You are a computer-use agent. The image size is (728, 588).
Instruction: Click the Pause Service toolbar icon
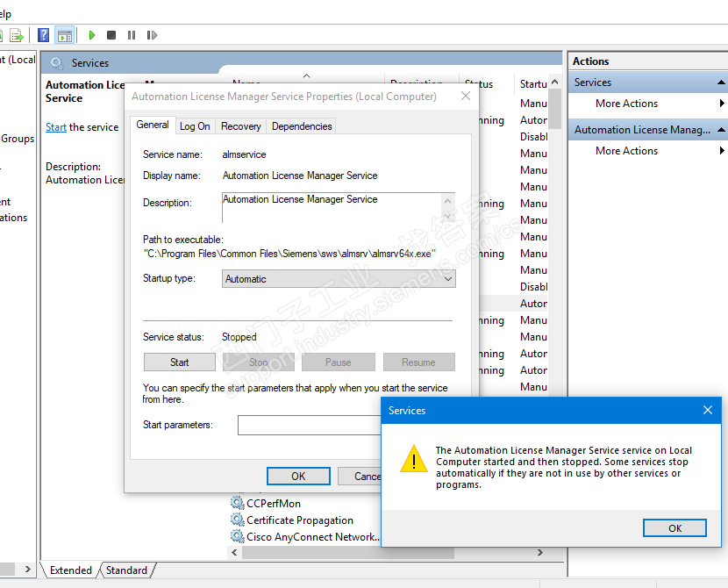(x=132, y=35)
